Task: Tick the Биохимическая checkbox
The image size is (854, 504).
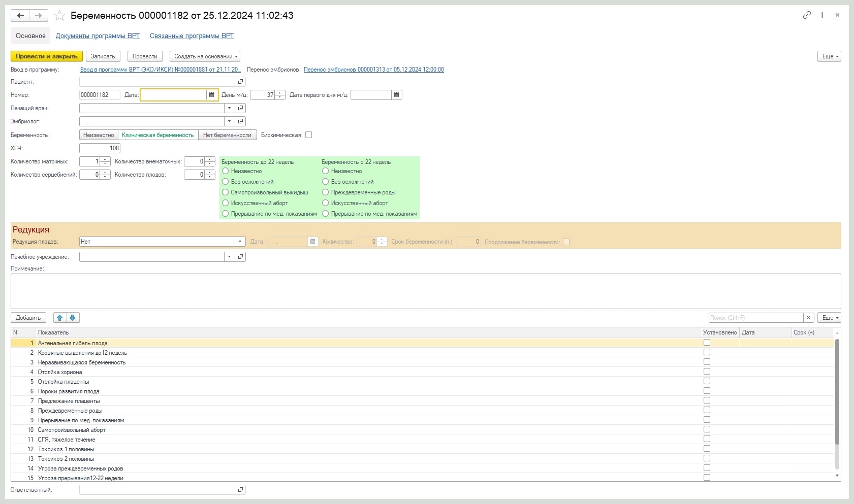Action: (308, 135)
